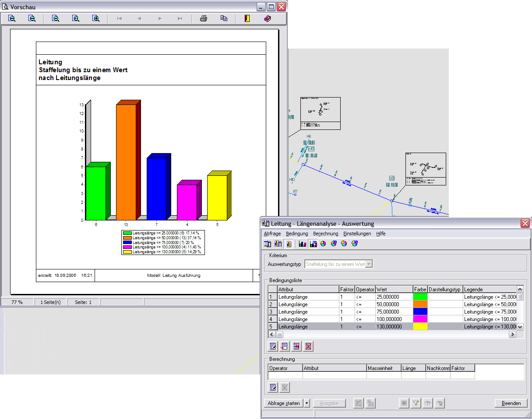Click the Beenden button
Screen dimensions: 532x419
tap(511, 403)
